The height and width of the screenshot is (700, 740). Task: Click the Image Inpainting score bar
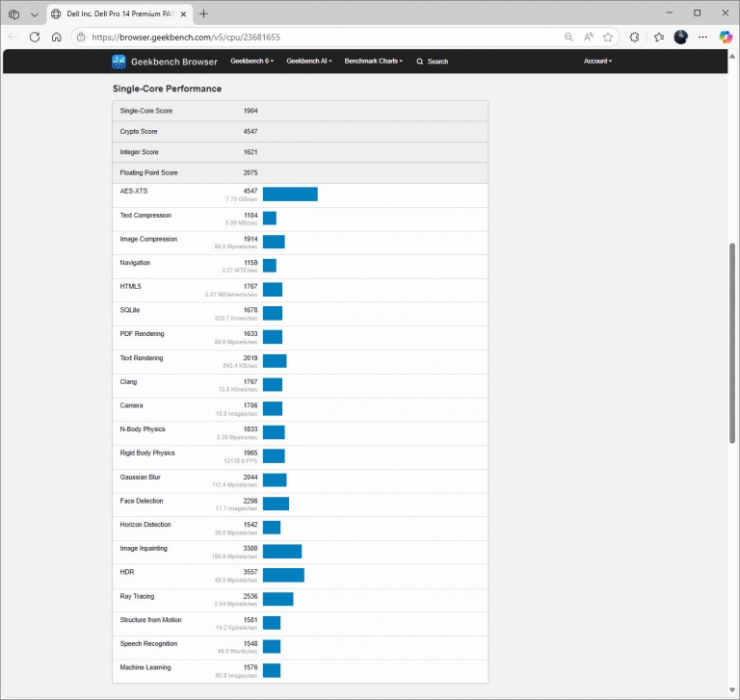[x=282, y=552]
